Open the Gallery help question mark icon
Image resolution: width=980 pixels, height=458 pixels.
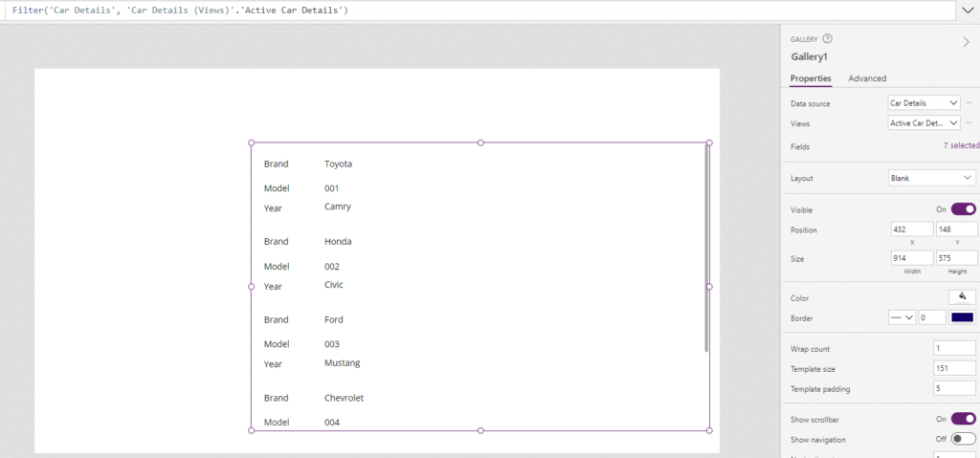[x=828, y=39]
